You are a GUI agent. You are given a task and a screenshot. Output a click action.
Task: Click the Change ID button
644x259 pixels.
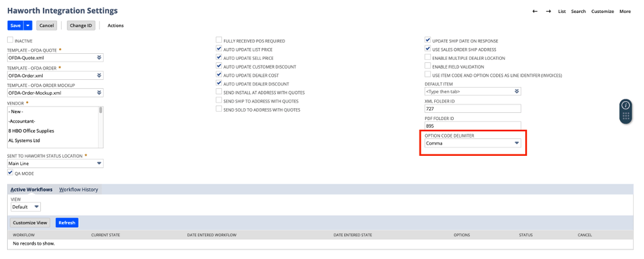(81, 25)
